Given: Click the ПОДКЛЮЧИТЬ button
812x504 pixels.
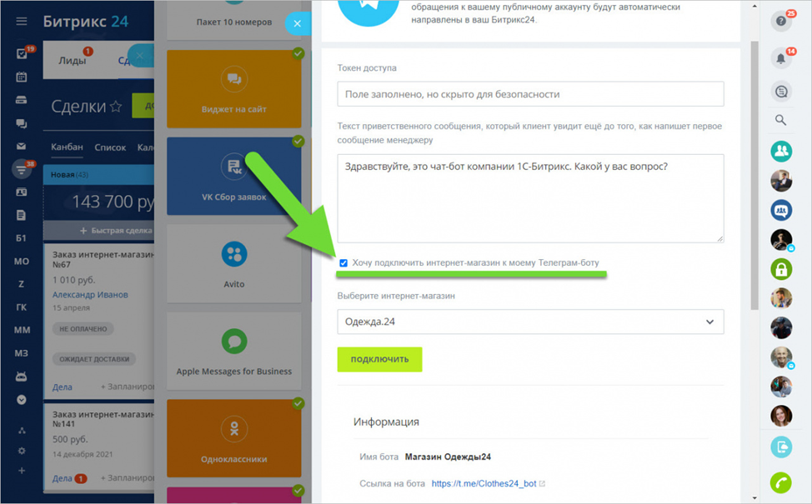Looking at the screenshot, I should tap(379, 359).
